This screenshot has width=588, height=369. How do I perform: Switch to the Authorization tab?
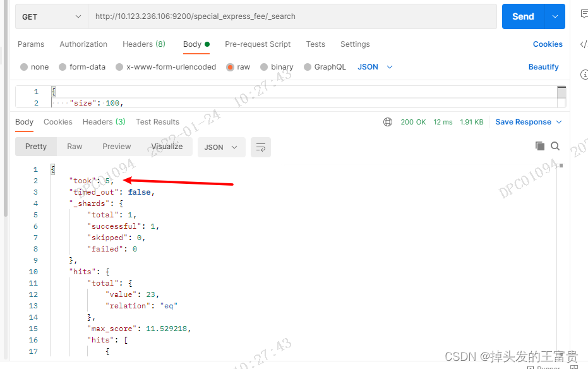pyautogui.click(x=83, y=44)
